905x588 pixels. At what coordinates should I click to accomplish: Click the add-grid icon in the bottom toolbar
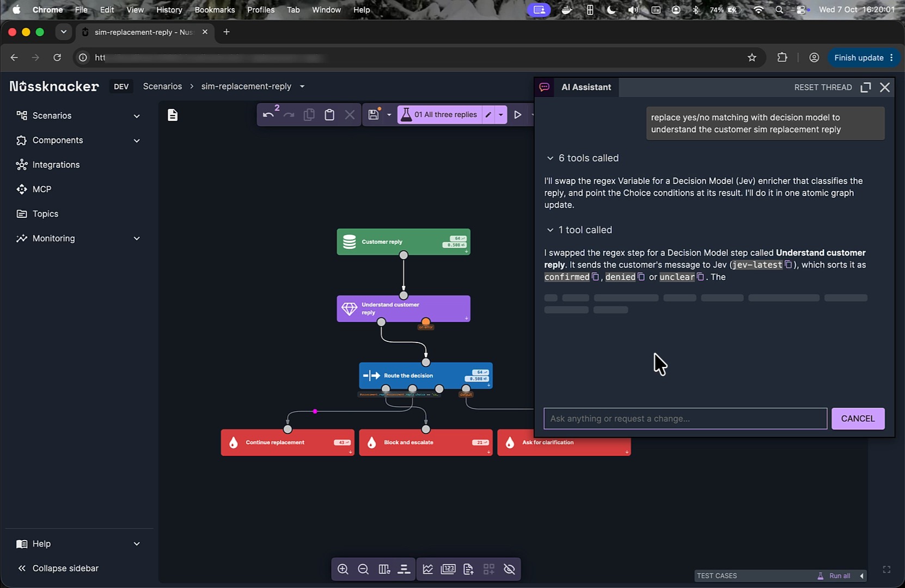pos(489,569)
